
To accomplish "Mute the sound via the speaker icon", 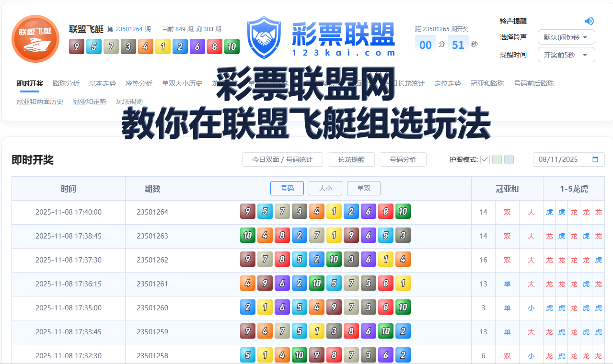I will click(589, 21).
